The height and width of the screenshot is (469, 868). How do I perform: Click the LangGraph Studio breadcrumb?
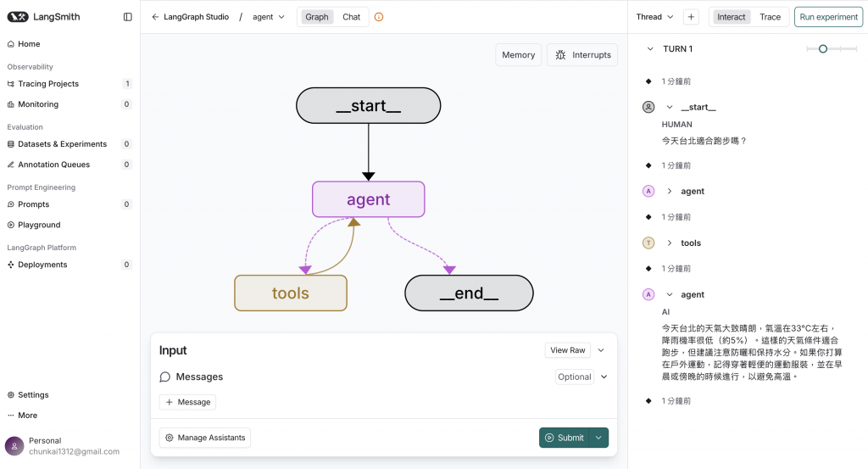(196, 17)
